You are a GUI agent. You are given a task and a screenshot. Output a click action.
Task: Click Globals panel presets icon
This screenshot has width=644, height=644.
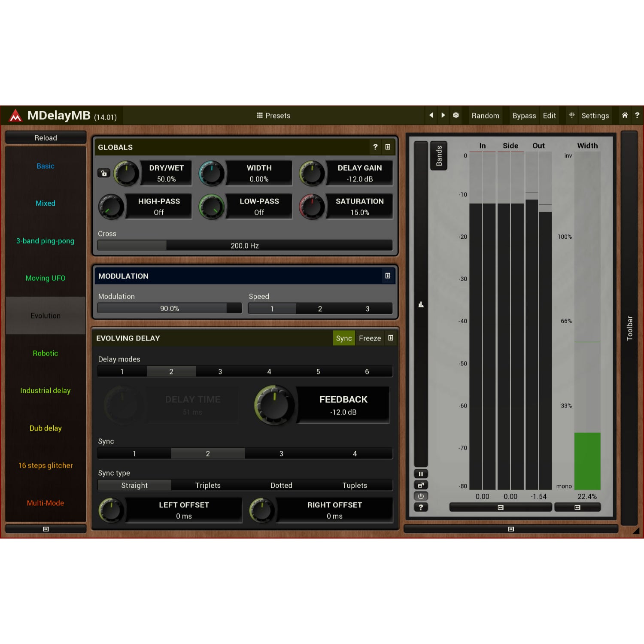pos(388,147)
